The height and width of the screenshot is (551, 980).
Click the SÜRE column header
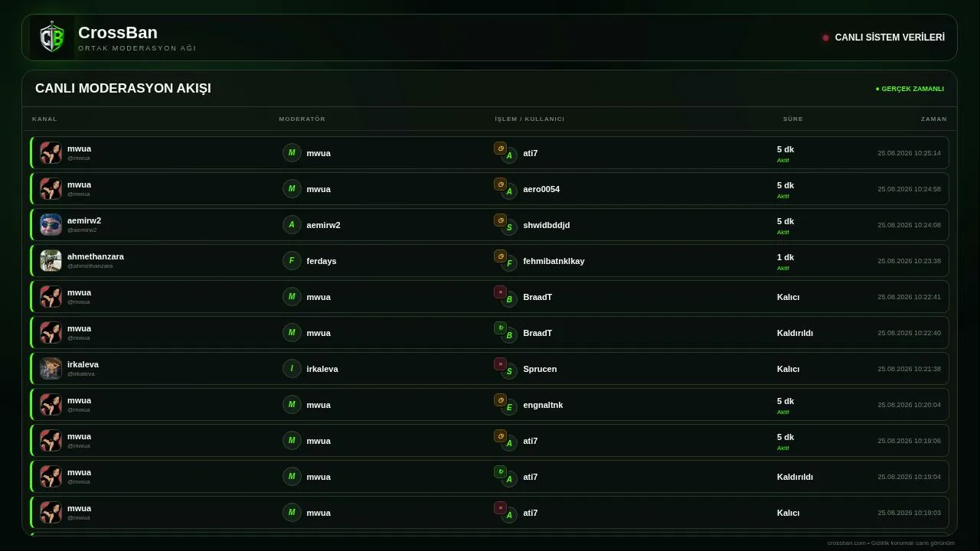pyautogui.click(x=793, y=119)
